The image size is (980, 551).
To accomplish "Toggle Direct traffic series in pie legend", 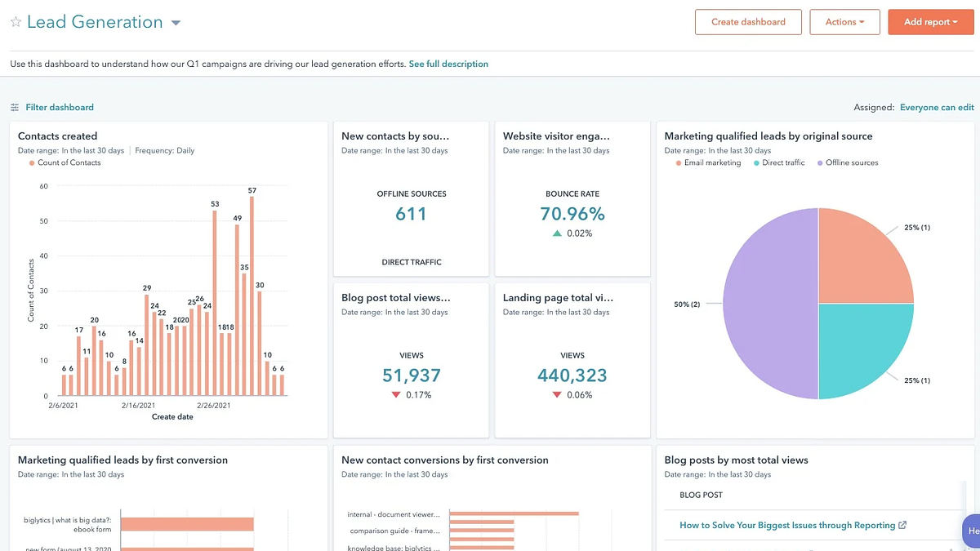I will tap(779, 163).
